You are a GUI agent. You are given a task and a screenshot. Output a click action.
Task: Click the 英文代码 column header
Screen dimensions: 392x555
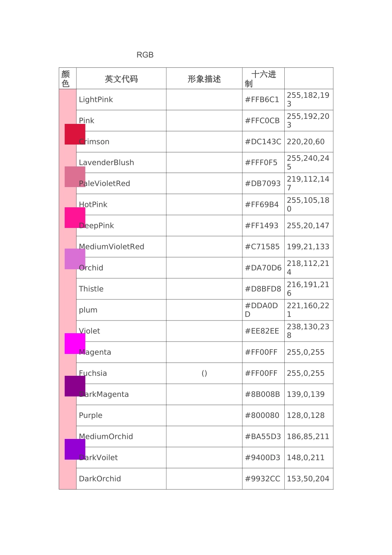coord(121,79)
